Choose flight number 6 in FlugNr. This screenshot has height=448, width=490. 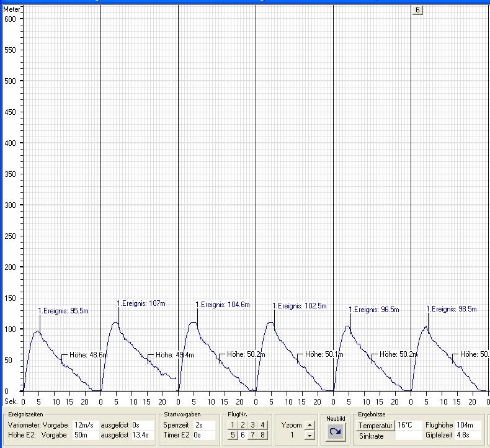[243, 435]
